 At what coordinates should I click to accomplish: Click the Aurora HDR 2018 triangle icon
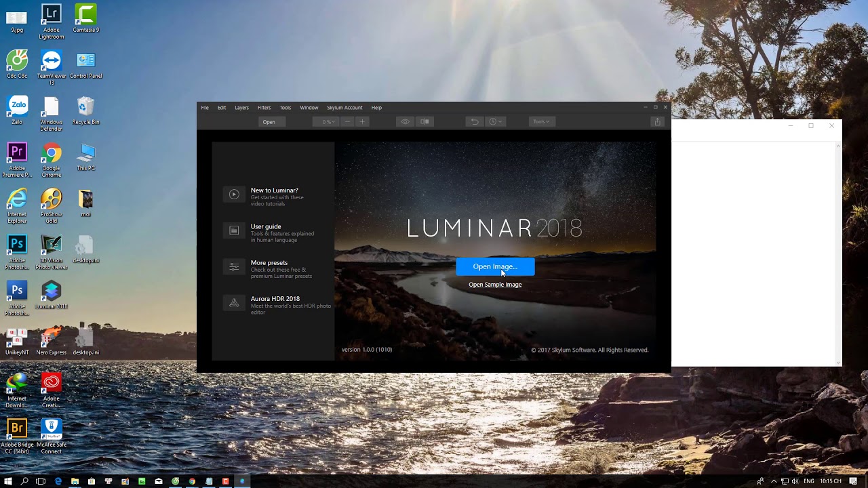[234, 302]
